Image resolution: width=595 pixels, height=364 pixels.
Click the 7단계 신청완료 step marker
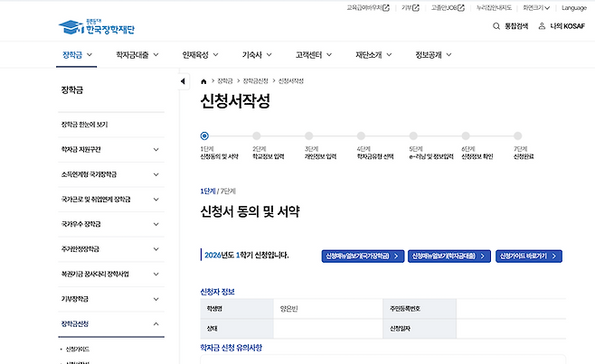pos(517,135)
